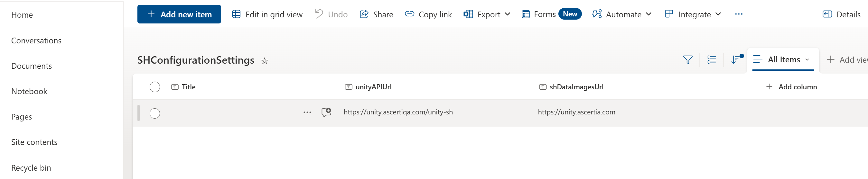Click the grid icon beside Edit in grid view
868x179 pixels.
(x=236, y=14)
